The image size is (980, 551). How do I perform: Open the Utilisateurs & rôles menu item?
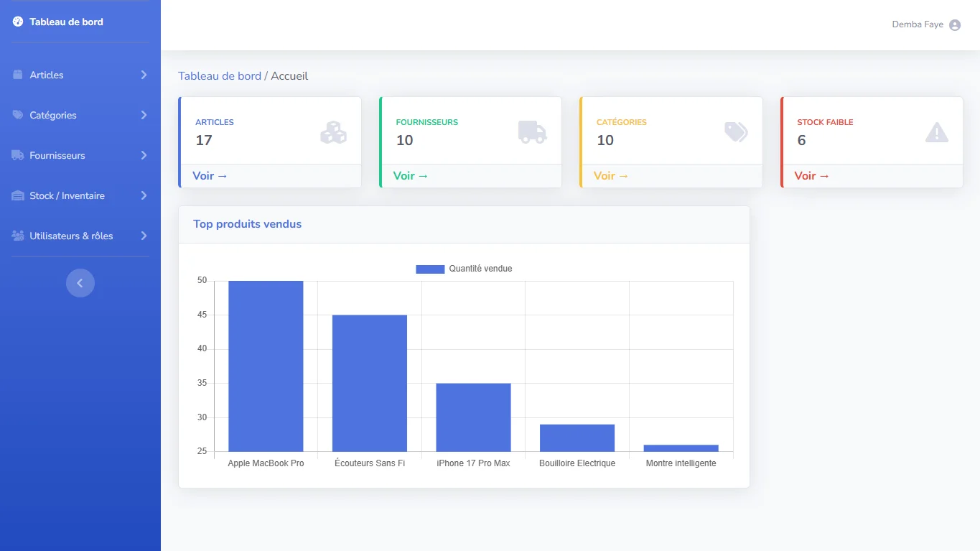[71, 236]
